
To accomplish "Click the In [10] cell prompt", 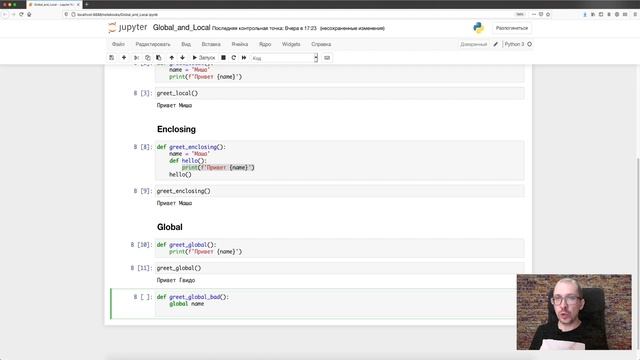I will (x=141, y=245).
